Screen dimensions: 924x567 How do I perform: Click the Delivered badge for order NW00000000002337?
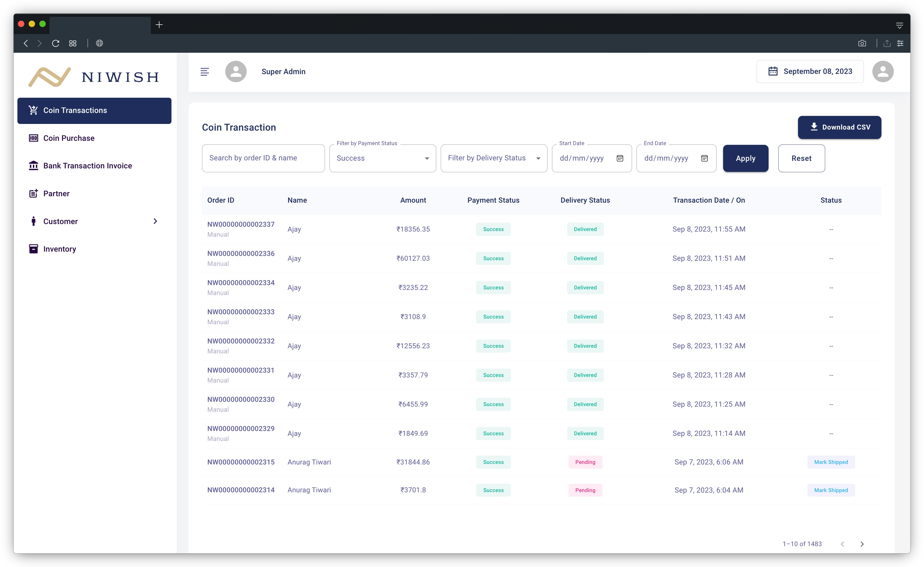coord(585,229)
